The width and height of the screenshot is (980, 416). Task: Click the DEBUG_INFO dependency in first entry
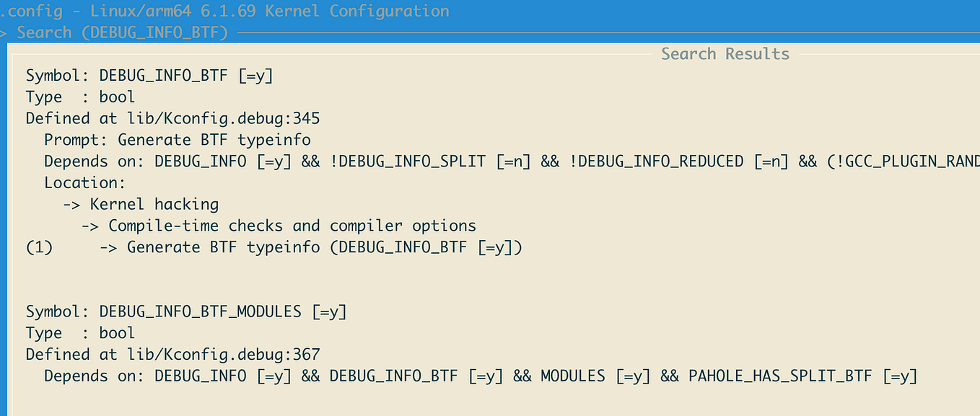(x=201, y=161)
